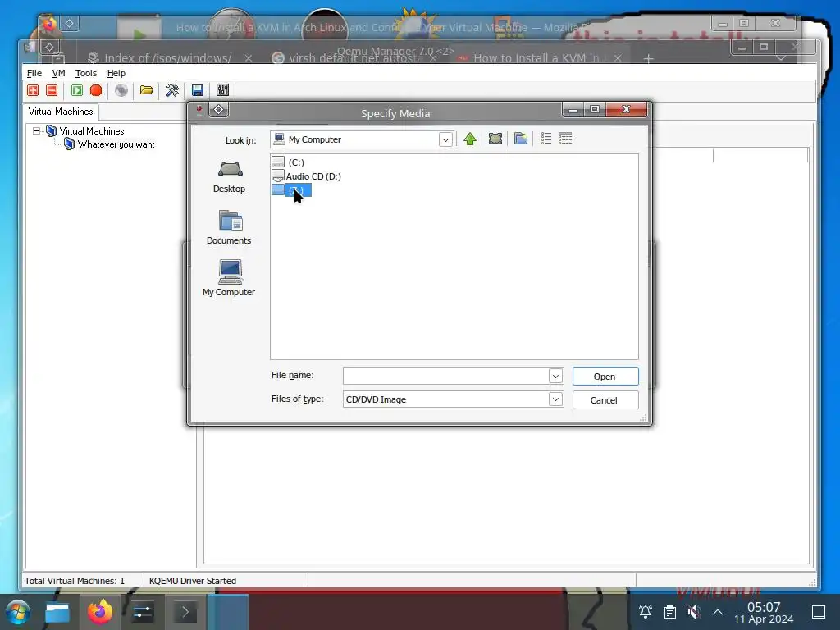Open the file manager from the taskbar
The image size is (840, 630).
click(x=57, y=612)
